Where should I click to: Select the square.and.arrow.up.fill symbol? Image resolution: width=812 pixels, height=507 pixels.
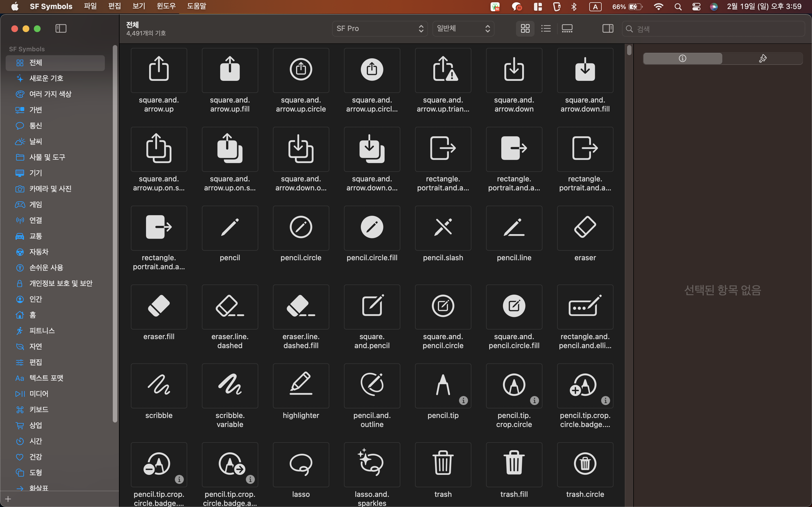[x=230, y=70]
